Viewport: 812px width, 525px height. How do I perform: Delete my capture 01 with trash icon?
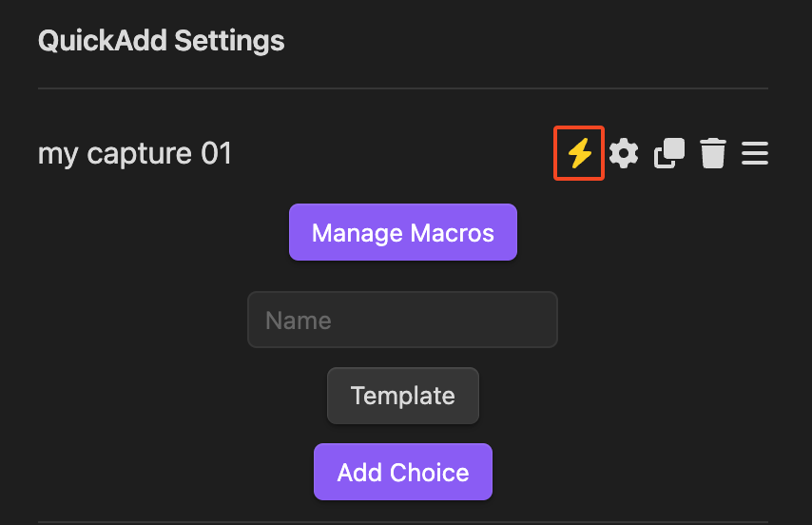713,153
